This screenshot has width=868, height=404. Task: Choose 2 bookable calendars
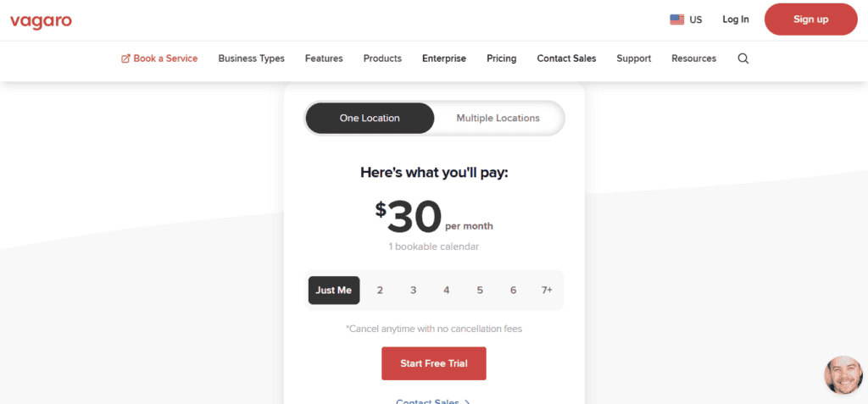(380, 290)
